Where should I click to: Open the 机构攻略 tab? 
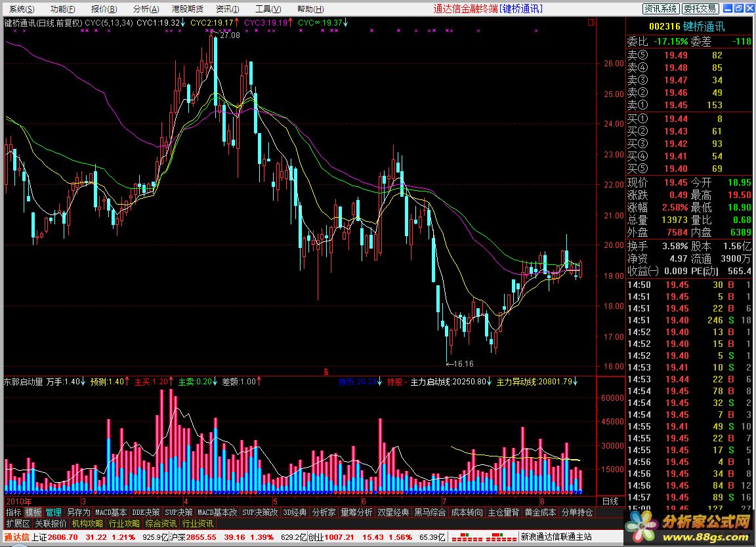point(88,523)
